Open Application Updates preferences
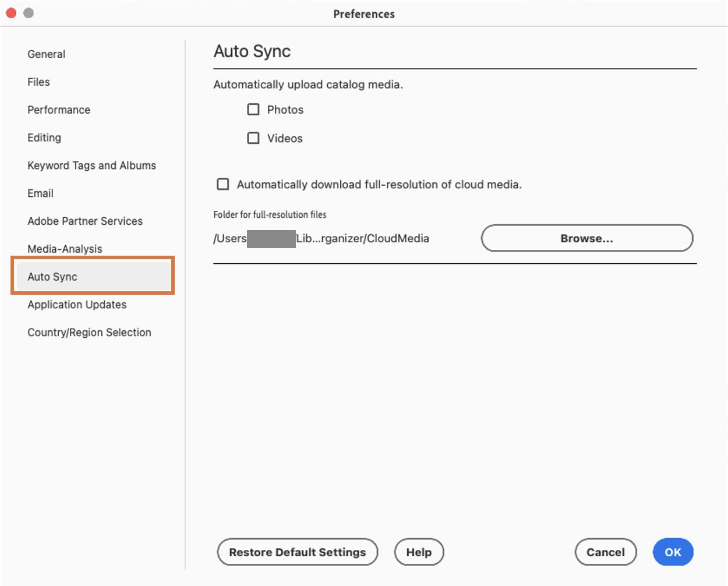728x586 pixels. [76, 304]
